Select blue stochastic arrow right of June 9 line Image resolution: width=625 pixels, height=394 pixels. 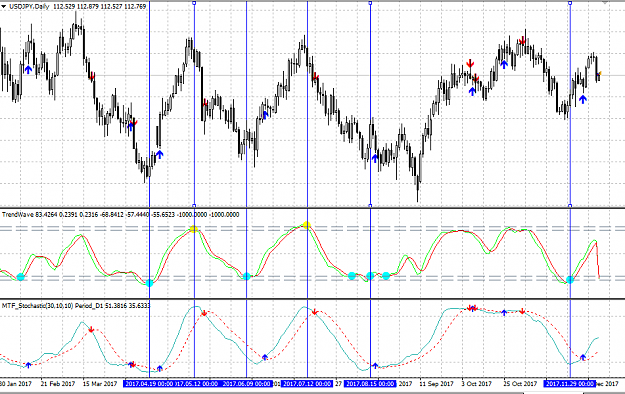click(265, 357)
